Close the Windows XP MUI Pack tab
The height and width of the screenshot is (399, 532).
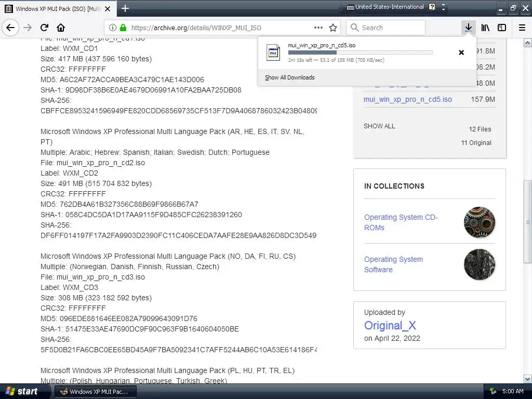coord(108,9)
